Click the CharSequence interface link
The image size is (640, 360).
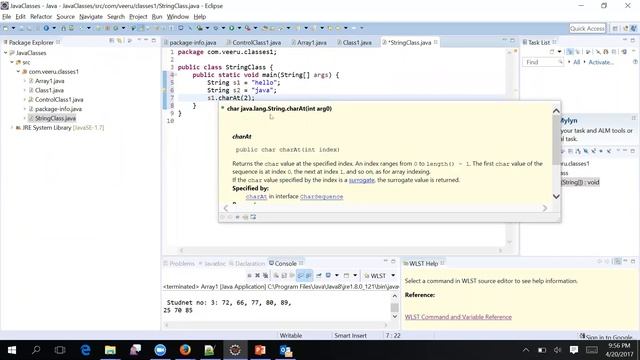321,197
